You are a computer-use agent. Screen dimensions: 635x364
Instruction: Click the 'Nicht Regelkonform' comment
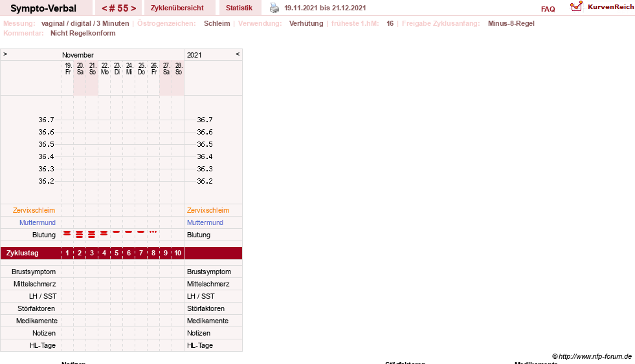coord(83,33)
